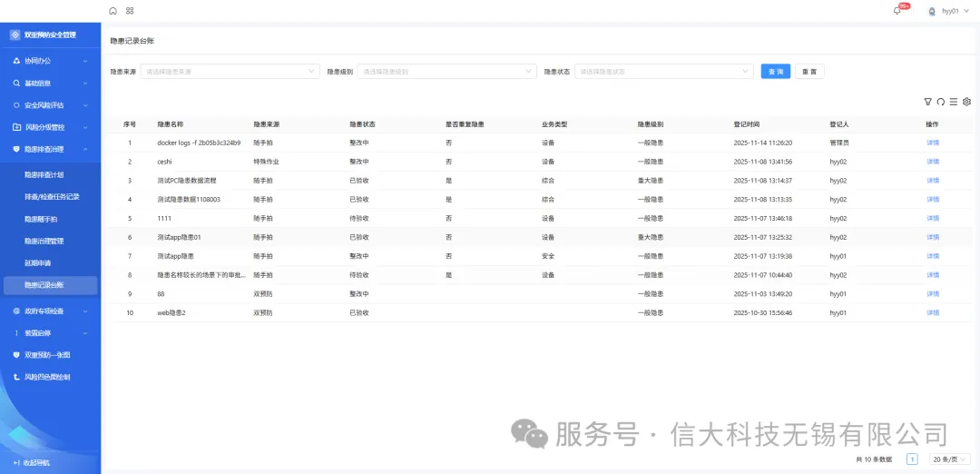Click the 基础信息 magnifier icon in sidebar
The height and width of the screenshot is (474, 980).
tap(17, 83)
